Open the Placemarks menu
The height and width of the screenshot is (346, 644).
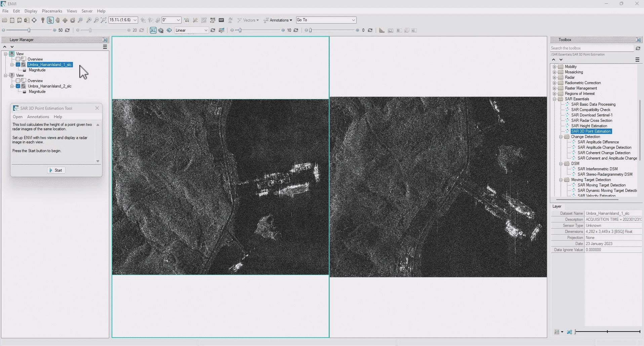[x=52, y=11]
